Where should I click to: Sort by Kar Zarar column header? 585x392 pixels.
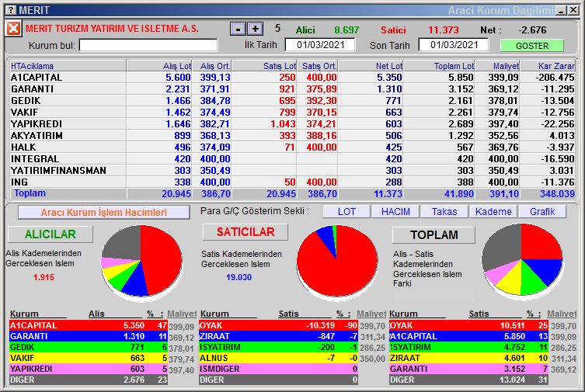pyautogui.click(x=548, y=66)
